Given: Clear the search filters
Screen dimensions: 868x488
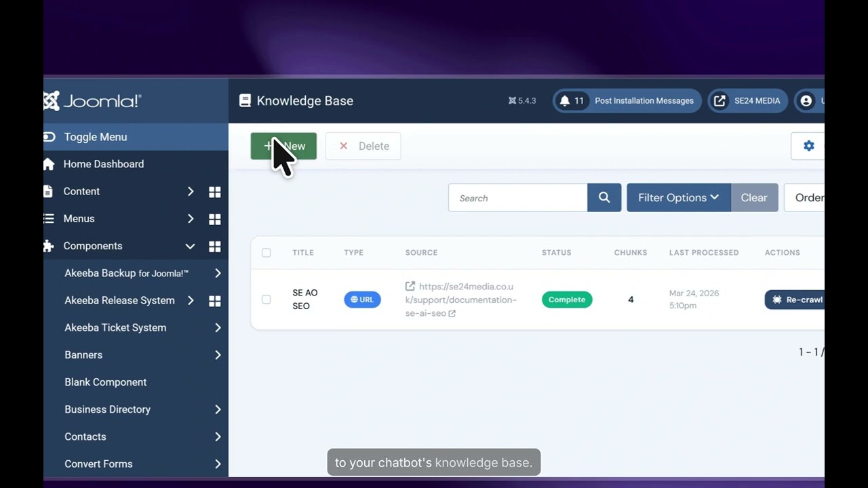Looking at the screenshot, I should [754, 198].
